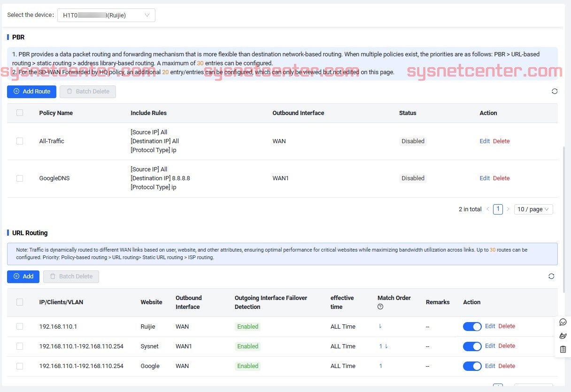Click the All-Traffic policy name
Viewport: 571px width, 392px height.
[x=52, y=141]
